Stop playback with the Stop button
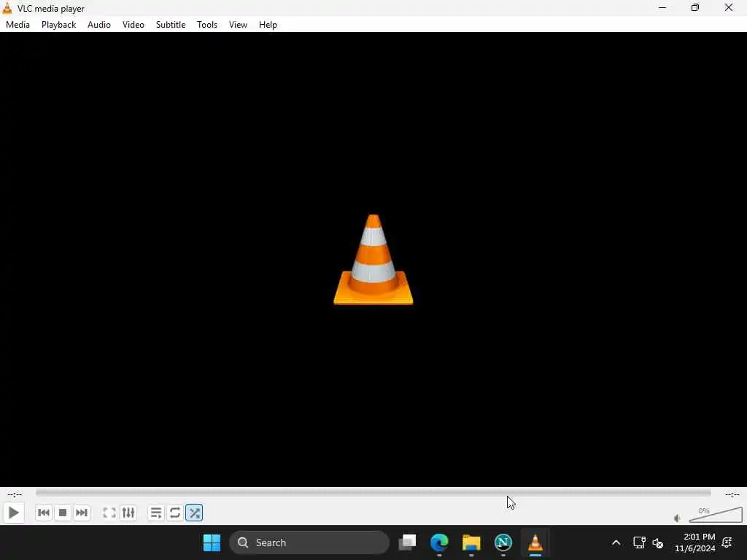 [x=63, y=513]
